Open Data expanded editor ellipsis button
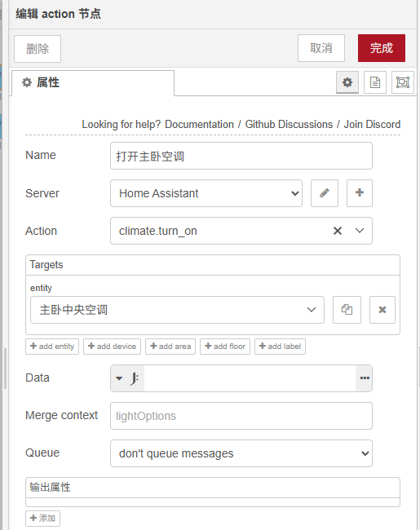The height and width of the screenshot is (530, 420). pos(365,378)
